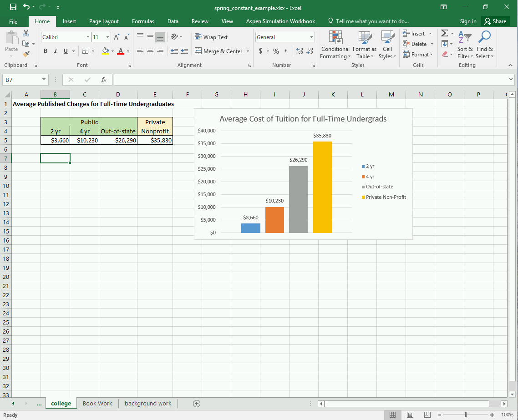Viewport: 518px width, 420px height.
Task: Toggle Center horizontal alignment
Action: (150, 51)
